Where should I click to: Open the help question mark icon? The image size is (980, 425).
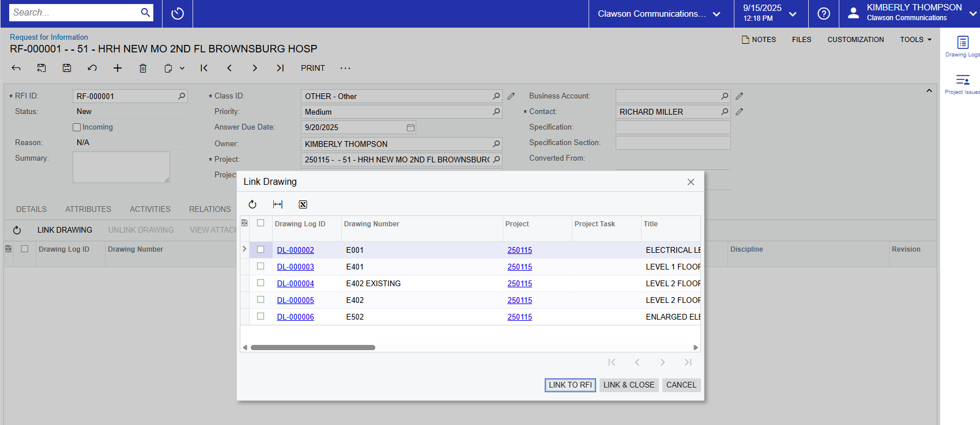(x=824, y=14)
